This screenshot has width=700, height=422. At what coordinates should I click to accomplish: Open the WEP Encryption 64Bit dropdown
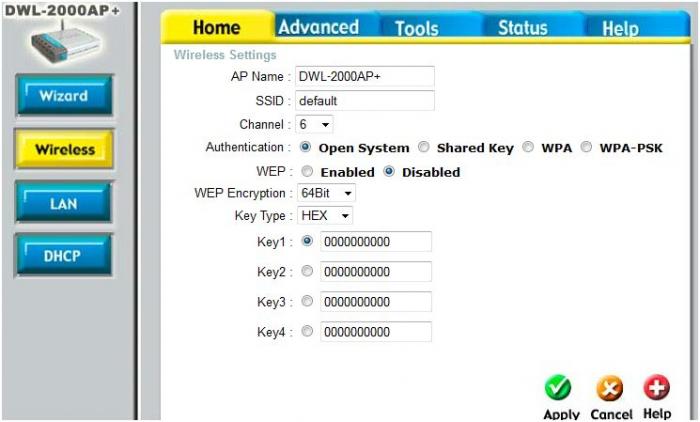click(x=326, y=193)
